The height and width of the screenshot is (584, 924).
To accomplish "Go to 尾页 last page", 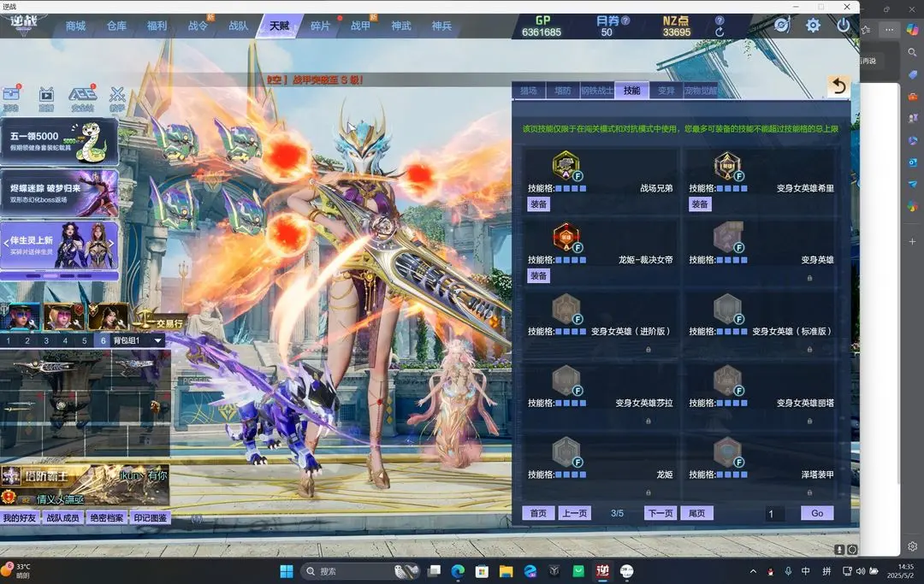I will (696, 513).
